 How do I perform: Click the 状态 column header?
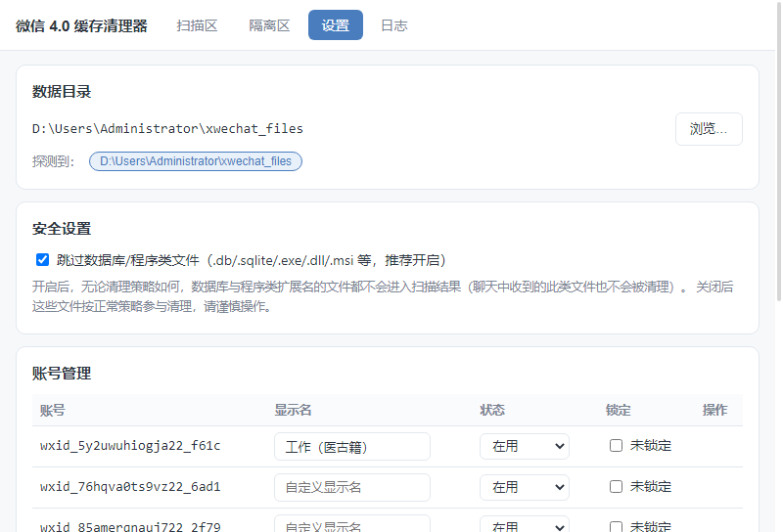(x=492, y=410)
